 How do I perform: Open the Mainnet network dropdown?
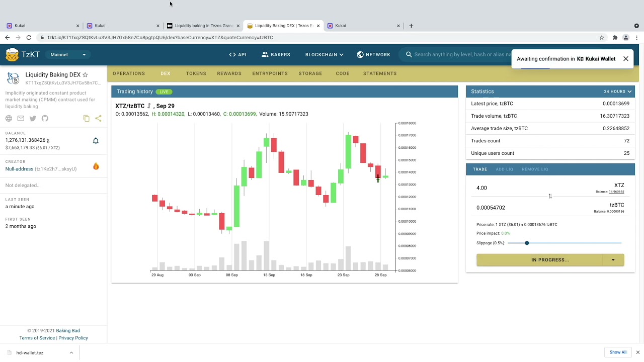click(x=68, y=54)
